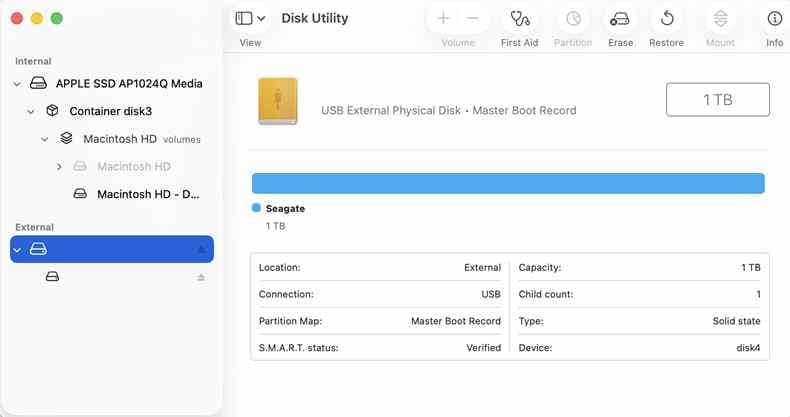Click the yellow USB external disk image
790x417 pixels.
[278, 101]
